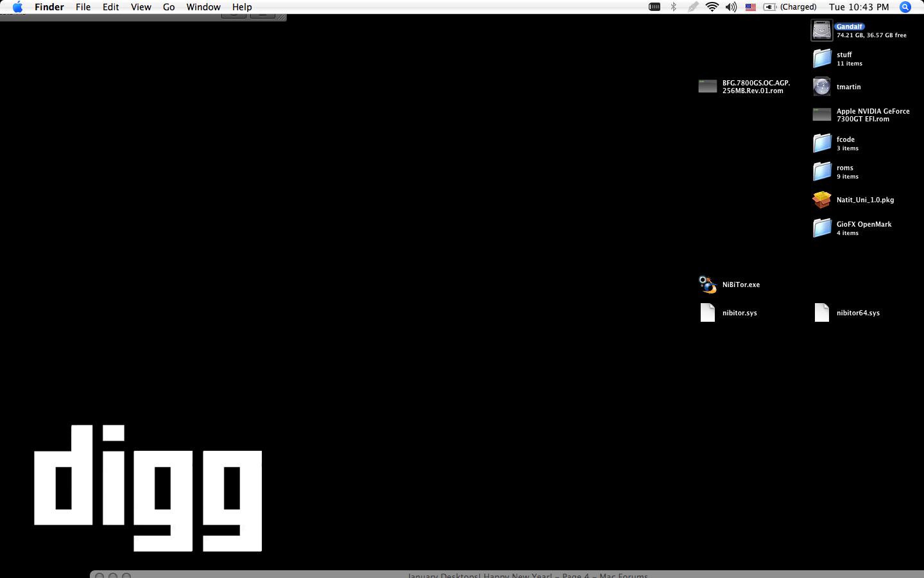This screenshot has height=578, width=924.
Task: Select the stuff folder icon
Action: click(822, 58)
